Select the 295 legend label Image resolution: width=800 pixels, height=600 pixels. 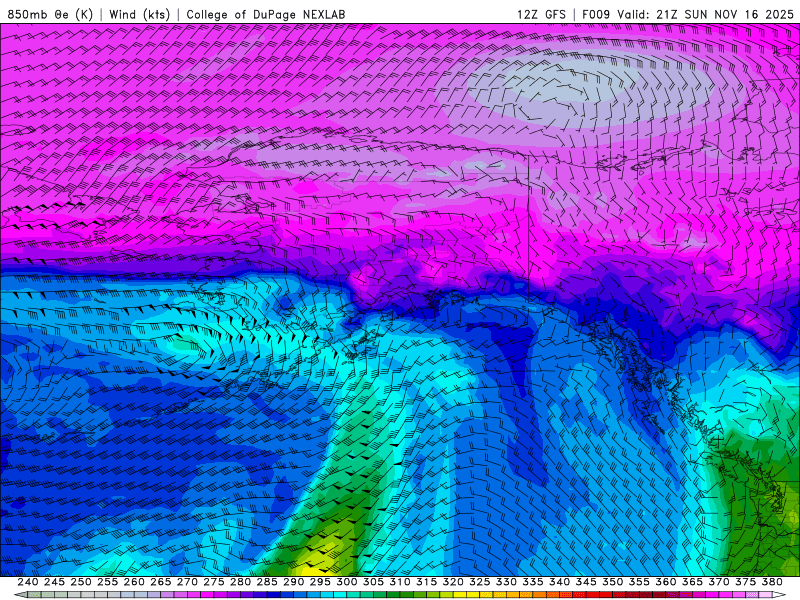coord(320,582)
